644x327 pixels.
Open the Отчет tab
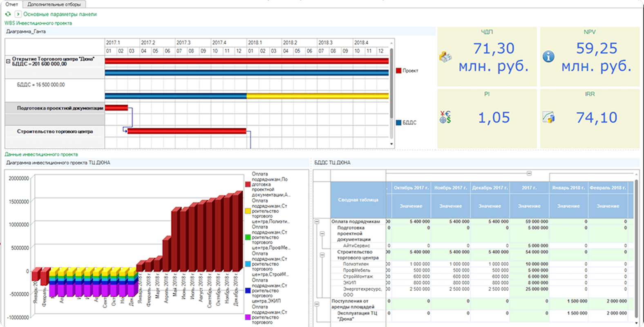coord(11,4)
